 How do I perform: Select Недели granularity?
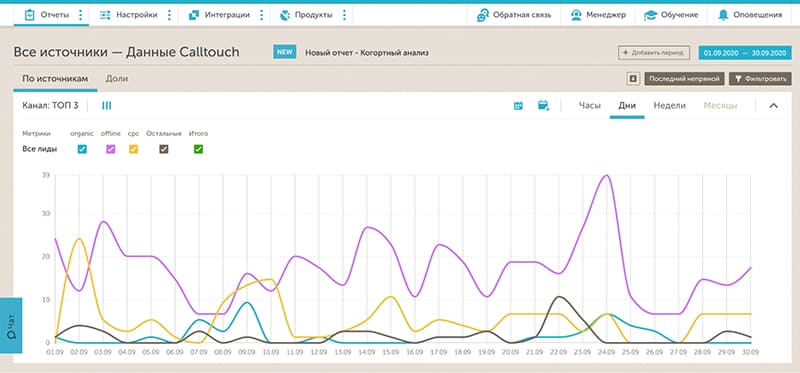(669, 106)
